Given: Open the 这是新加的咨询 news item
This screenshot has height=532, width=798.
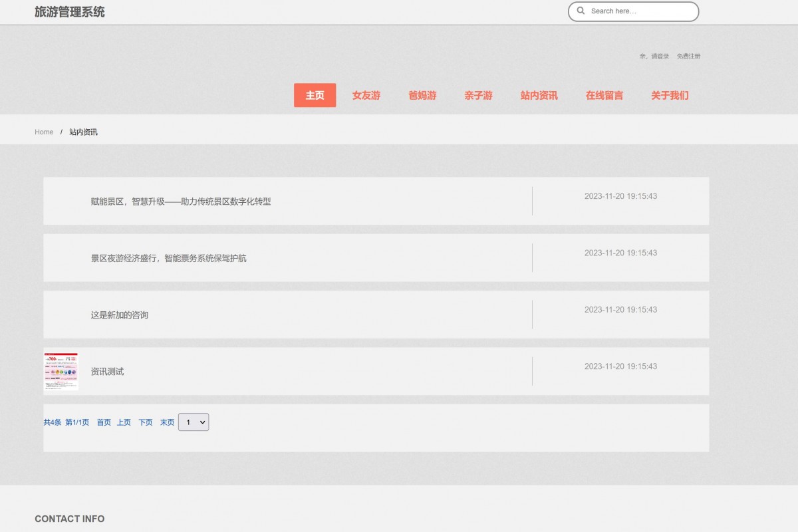Looking at the screenshot, I should tap(120, 315).
